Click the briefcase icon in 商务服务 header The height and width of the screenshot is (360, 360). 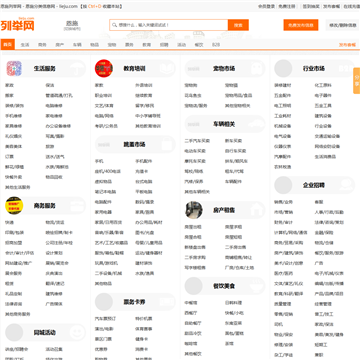[77, 205]
